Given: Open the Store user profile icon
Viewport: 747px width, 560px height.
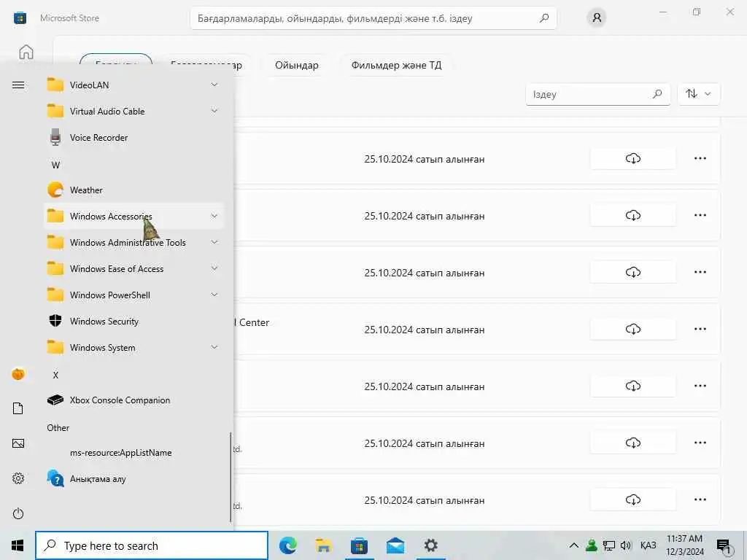Looking at the screenshot, I should click(597, 18).
